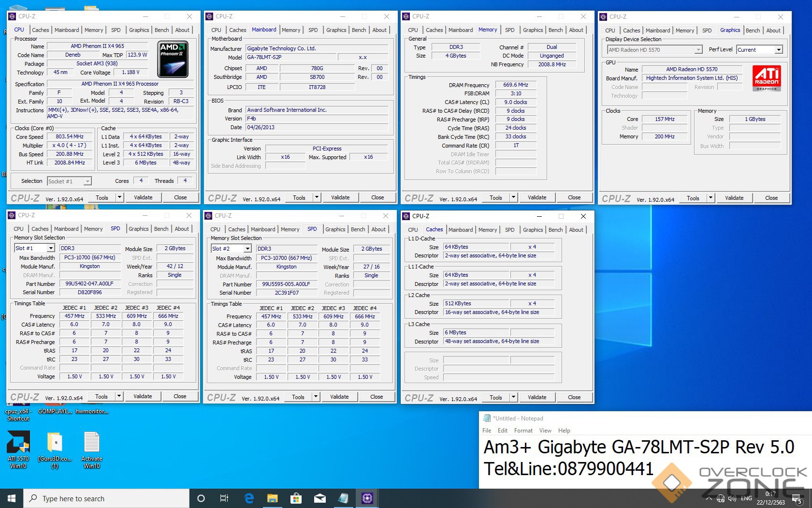Open Notepad View menu
Screen dimensions: 812x508
pyautogui.click(x=545, y=431)
